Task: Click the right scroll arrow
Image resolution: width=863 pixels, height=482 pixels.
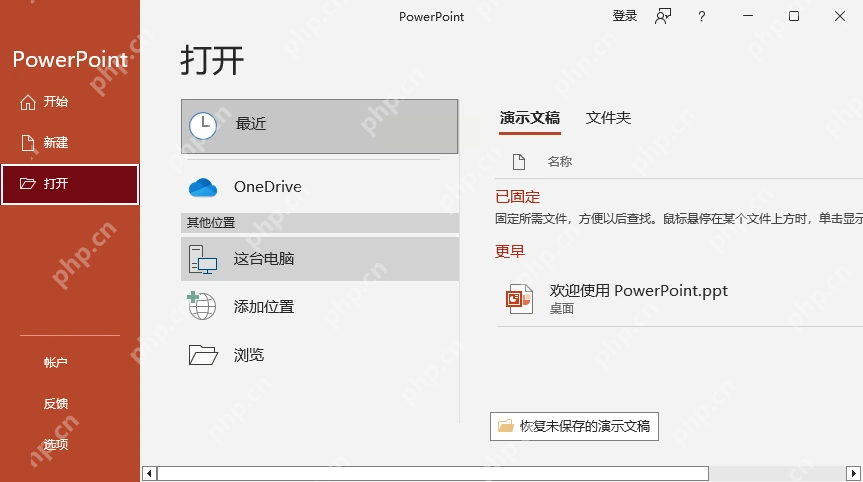Action: [x=853, y=473]
